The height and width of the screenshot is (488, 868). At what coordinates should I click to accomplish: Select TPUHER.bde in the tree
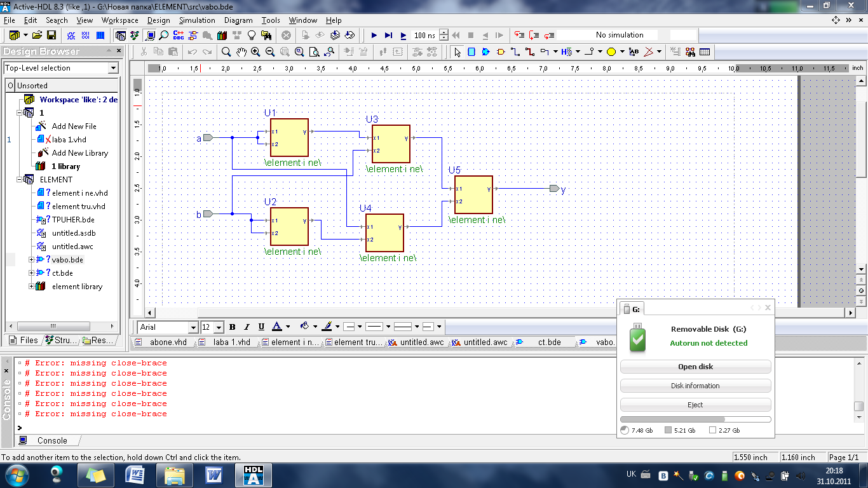(73, 220)
